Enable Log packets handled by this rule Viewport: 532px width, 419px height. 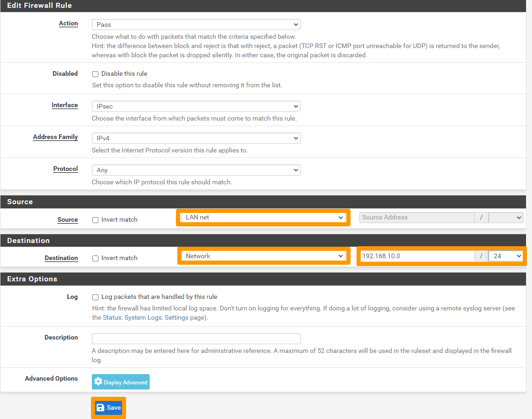pyautogui.click(x=96, y=297)
